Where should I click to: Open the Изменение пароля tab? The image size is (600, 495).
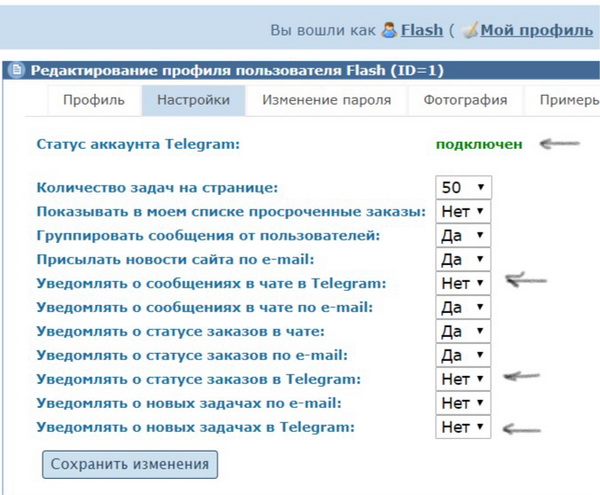coord(326,100)
